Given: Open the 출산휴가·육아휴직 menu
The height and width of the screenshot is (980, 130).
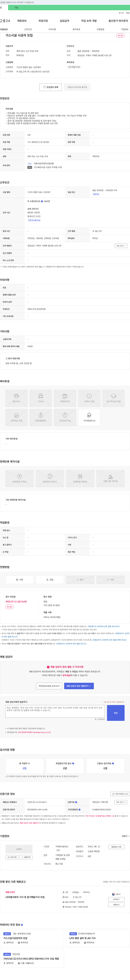Looking at the screenshot, I should pos(118,21).
